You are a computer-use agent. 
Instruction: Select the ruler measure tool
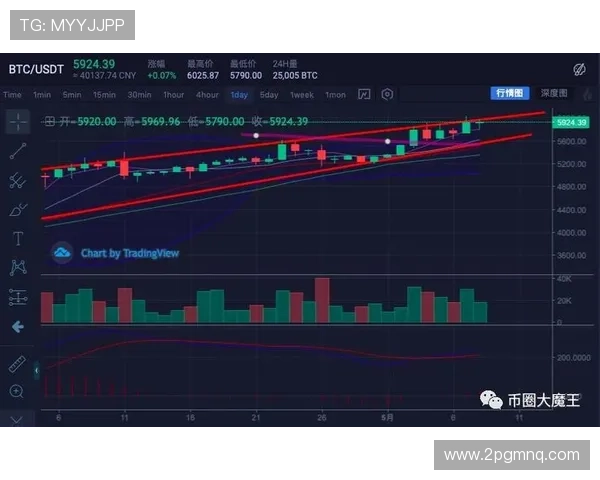pos(17,364)
